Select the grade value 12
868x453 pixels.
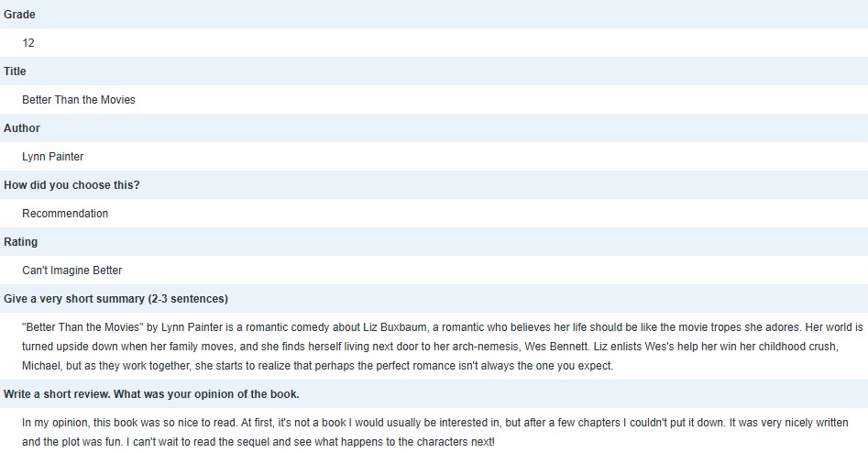(28, 43)
